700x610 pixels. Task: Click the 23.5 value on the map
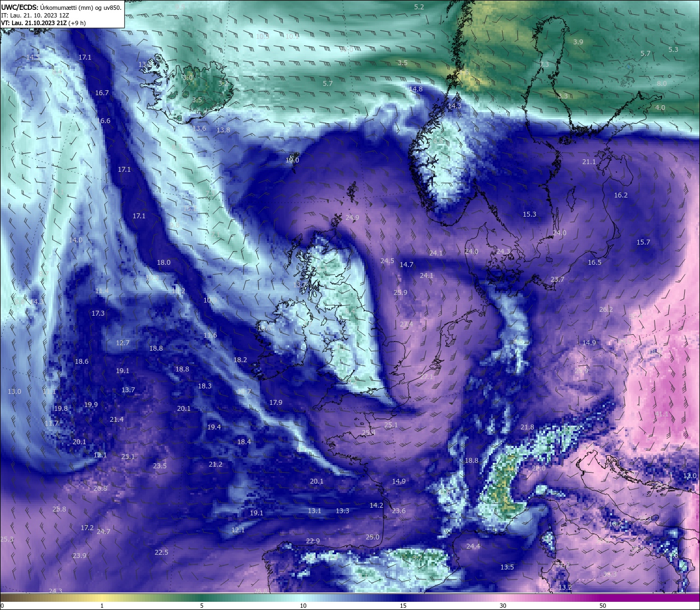point(160,466)
